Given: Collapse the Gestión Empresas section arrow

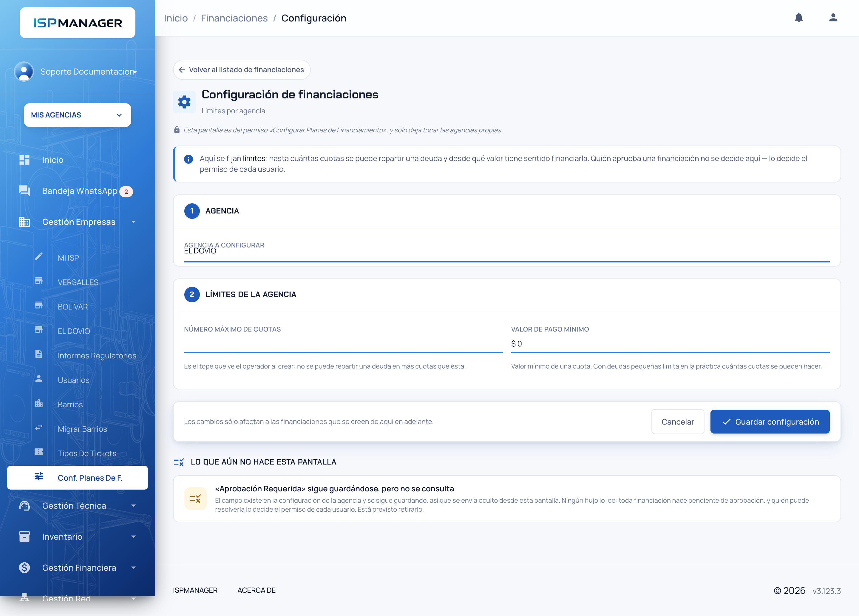Looking at the screenshot, I should [x=134, y=222].
